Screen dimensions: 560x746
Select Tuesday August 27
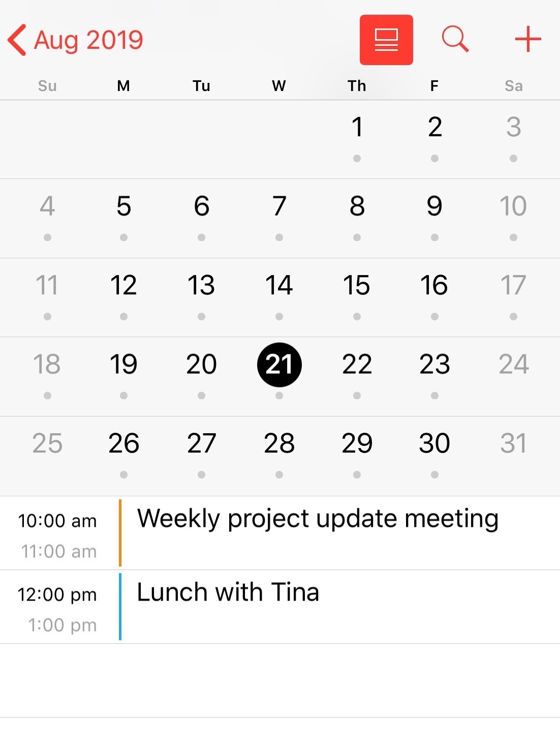pyautogui.click(x=201, y=443)
